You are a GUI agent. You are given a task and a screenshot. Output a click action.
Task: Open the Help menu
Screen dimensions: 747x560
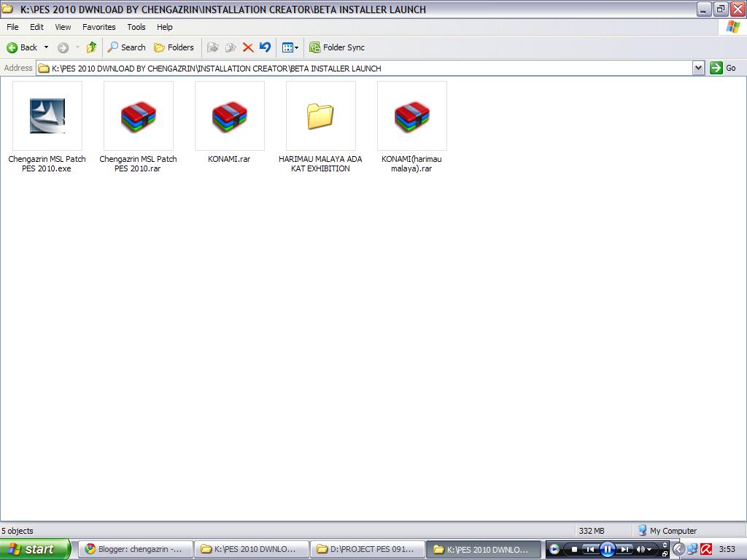point(164,27)
